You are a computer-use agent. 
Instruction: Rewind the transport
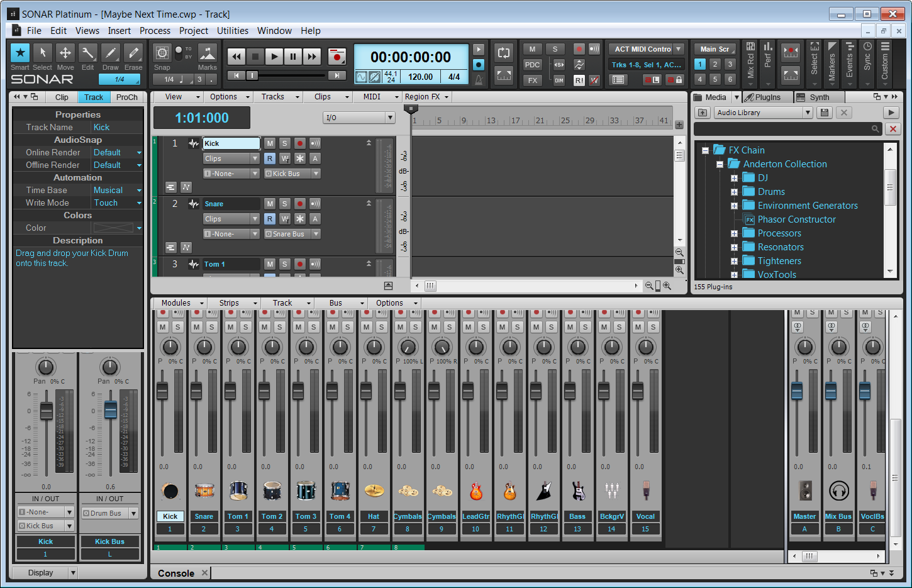tap(236, 57)
